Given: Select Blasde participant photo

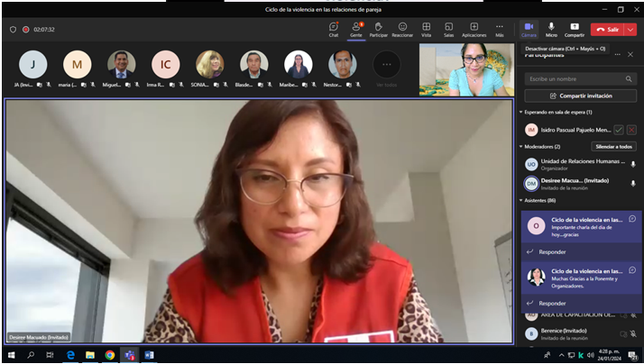Looking at the screenshot, I should pyautogui.click(x=254, y=65).
